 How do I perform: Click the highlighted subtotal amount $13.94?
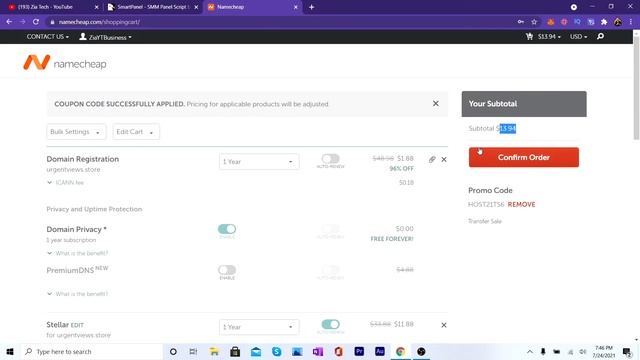click(x=507, y=129)
